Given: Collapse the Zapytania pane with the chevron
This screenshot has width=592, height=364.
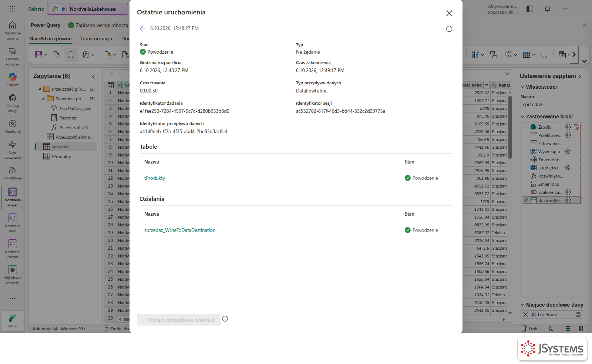Looking at the screenshot, I should pos(94,77).
